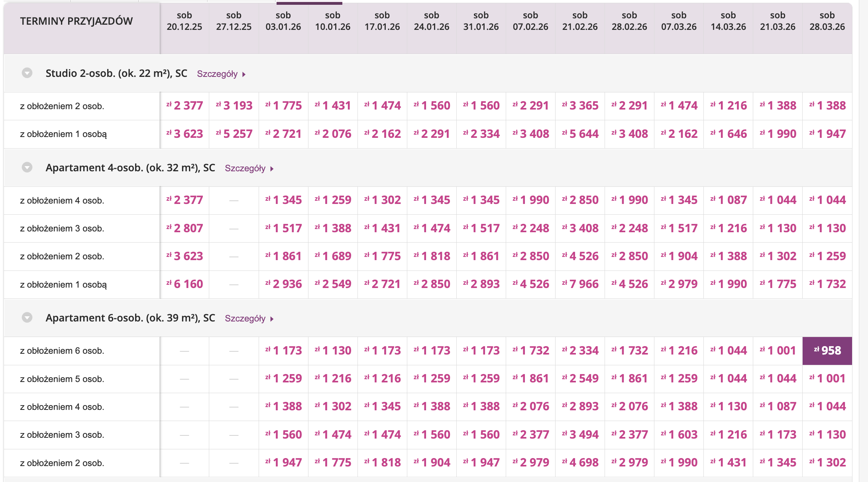This screenshot has height=482, width=868.
Task: Click the sob 21.02.26 date column header
Action: pyautogui.click(x=580, y=21)
